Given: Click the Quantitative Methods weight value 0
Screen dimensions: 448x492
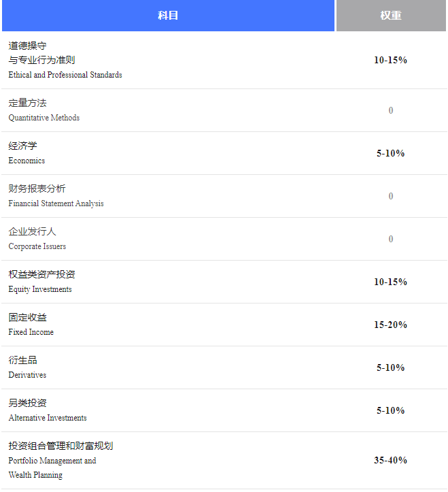Looking at the screenshot, I should tap(391, 110).
